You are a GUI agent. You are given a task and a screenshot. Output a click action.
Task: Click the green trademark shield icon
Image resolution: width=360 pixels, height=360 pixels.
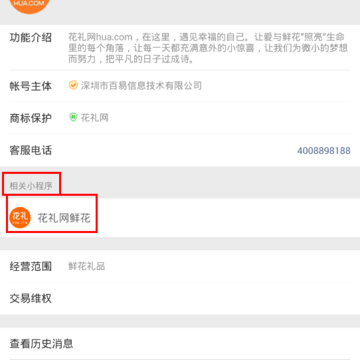[73, 118]
